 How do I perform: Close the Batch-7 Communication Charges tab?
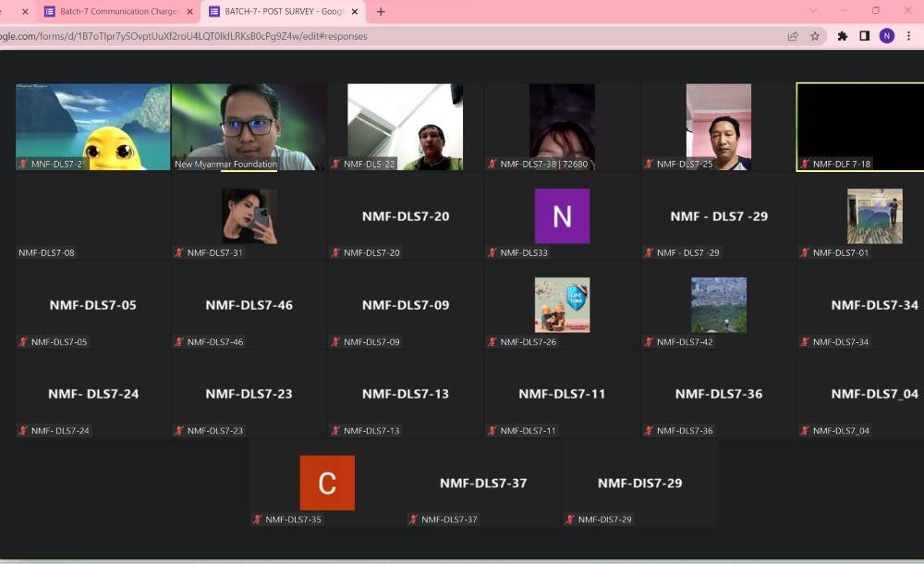(190, 12)
